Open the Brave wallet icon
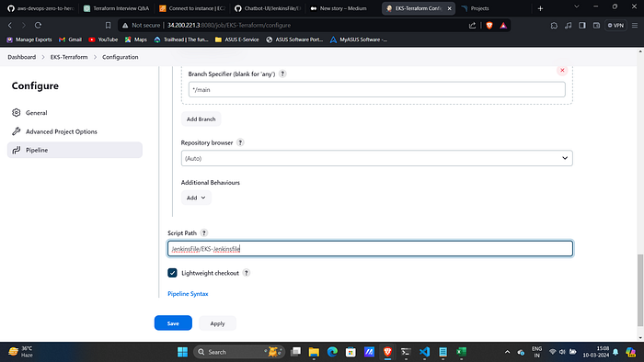 click(596, 26)
